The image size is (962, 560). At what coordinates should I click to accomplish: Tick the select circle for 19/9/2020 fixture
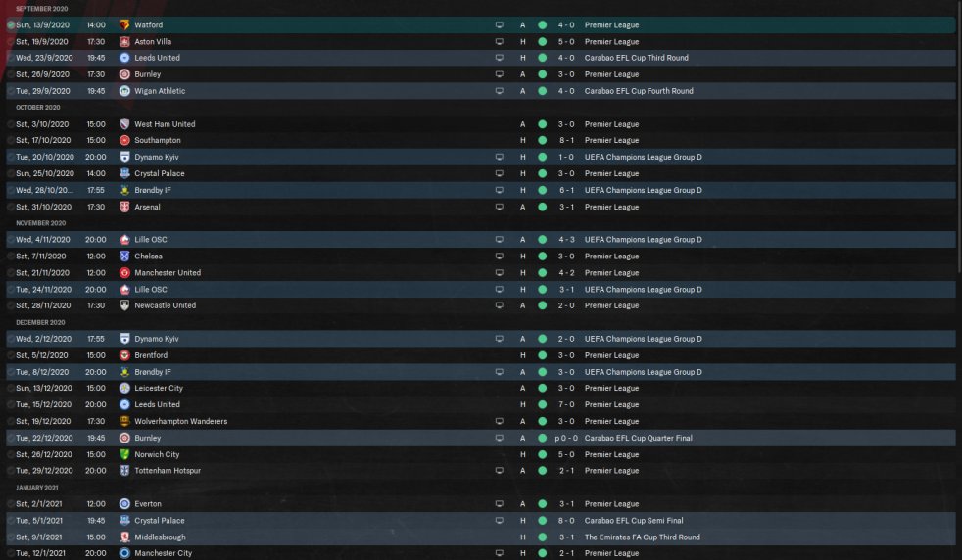click(x=11, y=42)
